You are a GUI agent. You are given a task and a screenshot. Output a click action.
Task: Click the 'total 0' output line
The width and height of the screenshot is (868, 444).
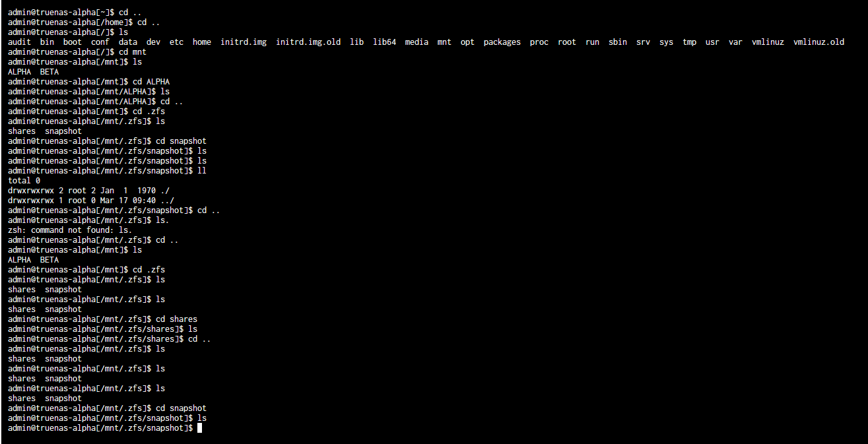[24, 181]
